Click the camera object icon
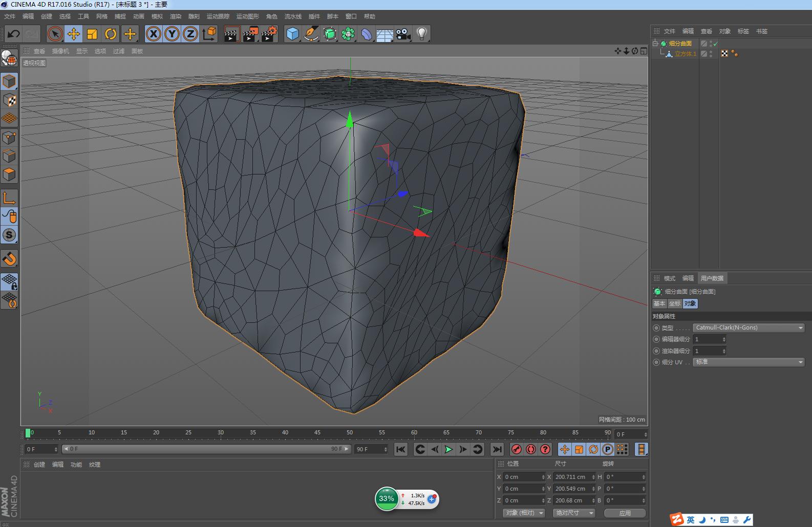The height and width of the screenshot is (527, 812). 403,34
